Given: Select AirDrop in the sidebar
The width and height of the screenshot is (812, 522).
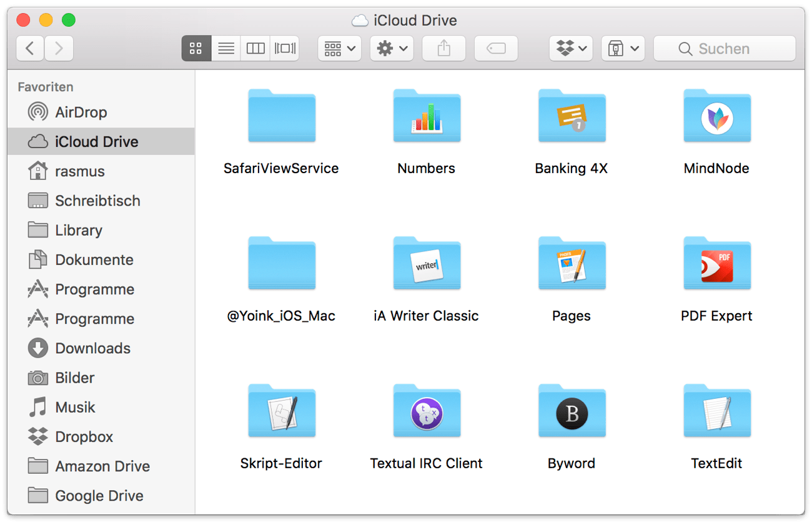Looking at the screenshot, I should coord(101,113).
